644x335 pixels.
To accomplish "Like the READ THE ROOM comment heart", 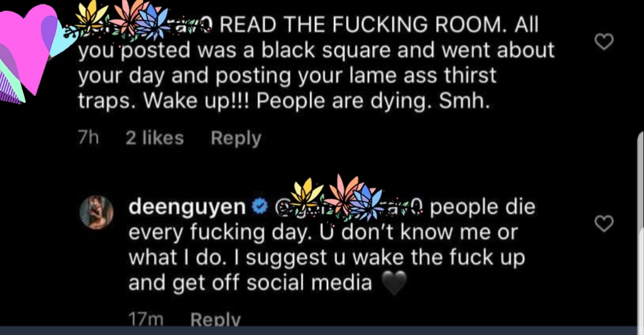I will pos(603,42).
